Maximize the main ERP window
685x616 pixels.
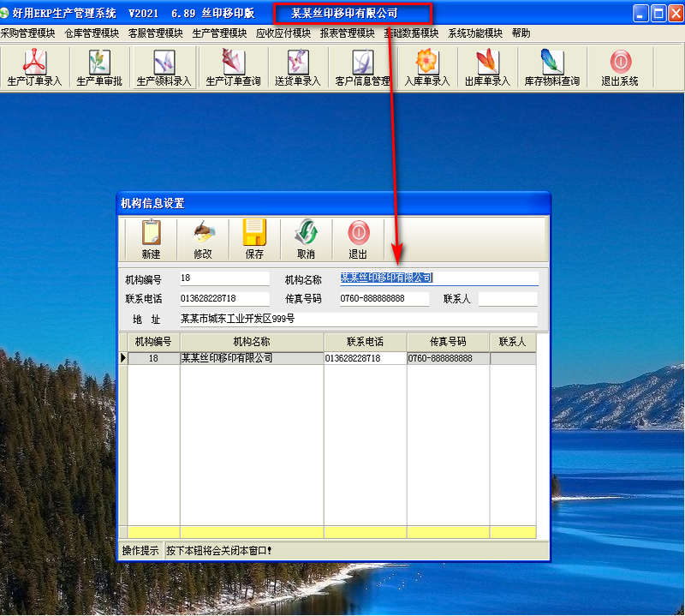[658, 14]
